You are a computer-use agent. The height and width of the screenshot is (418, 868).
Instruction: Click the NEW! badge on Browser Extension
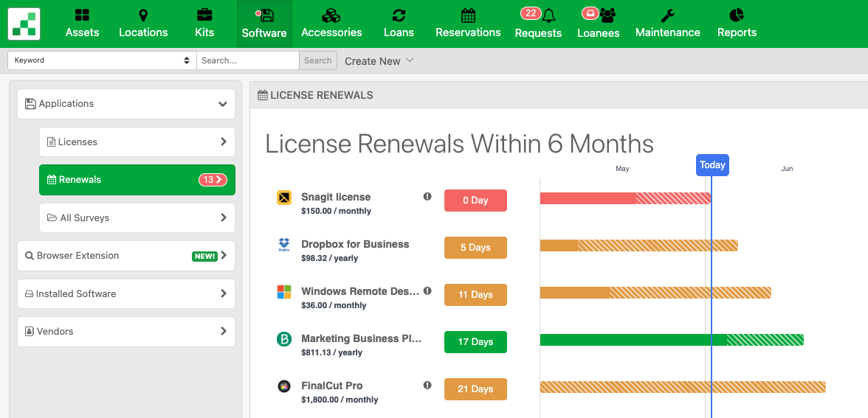(x=204, y=256)
